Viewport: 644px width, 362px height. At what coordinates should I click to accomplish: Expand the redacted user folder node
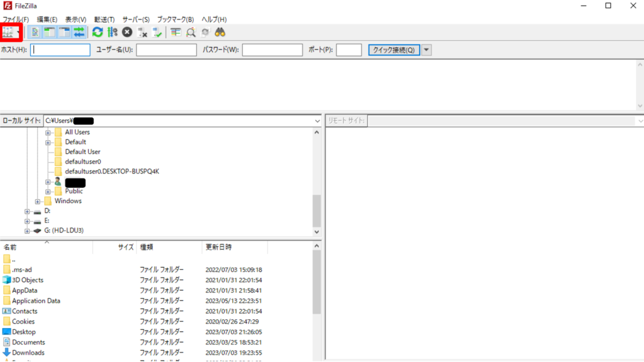point(48,182)
